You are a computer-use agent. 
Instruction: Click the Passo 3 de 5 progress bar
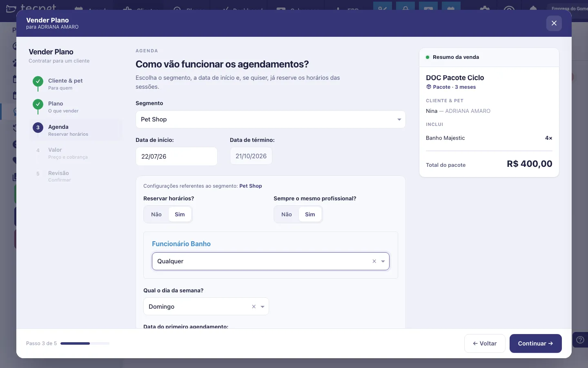click(x=85, y=343)
